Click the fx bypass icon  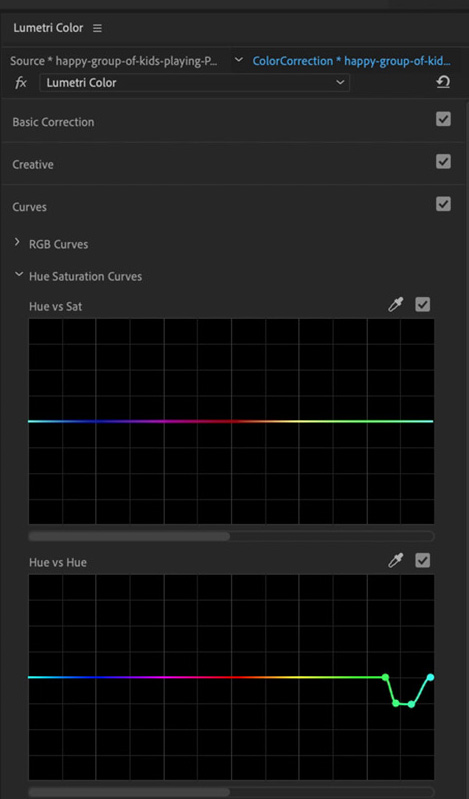(x=21, y=83)
